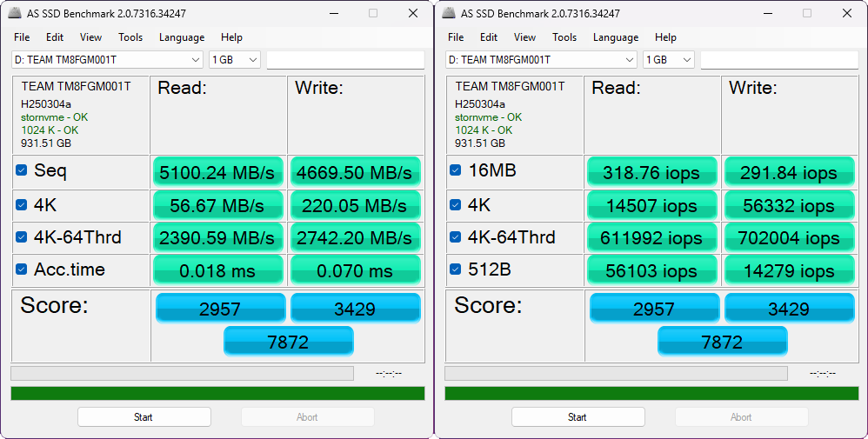This screenshot has width=868, height=439.
Task: Toggle the 4K-64Thrd checkbox in right window
Action: [456, 237]
